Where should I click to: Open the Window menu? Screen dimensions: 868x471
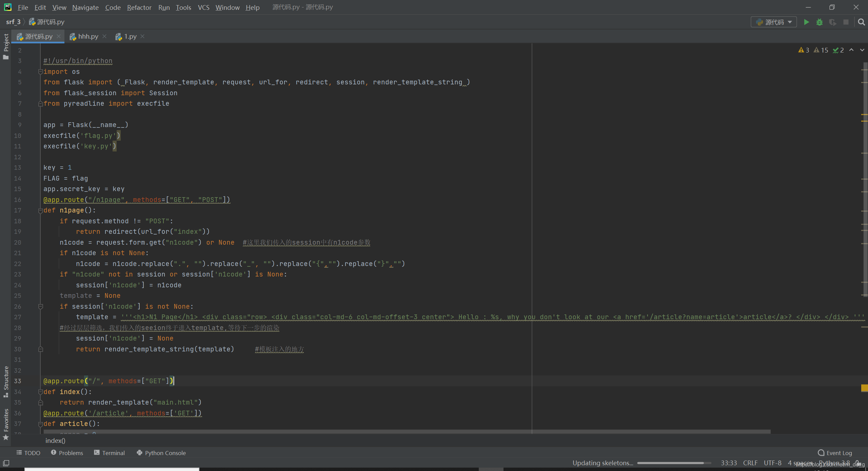pos(228,7)
